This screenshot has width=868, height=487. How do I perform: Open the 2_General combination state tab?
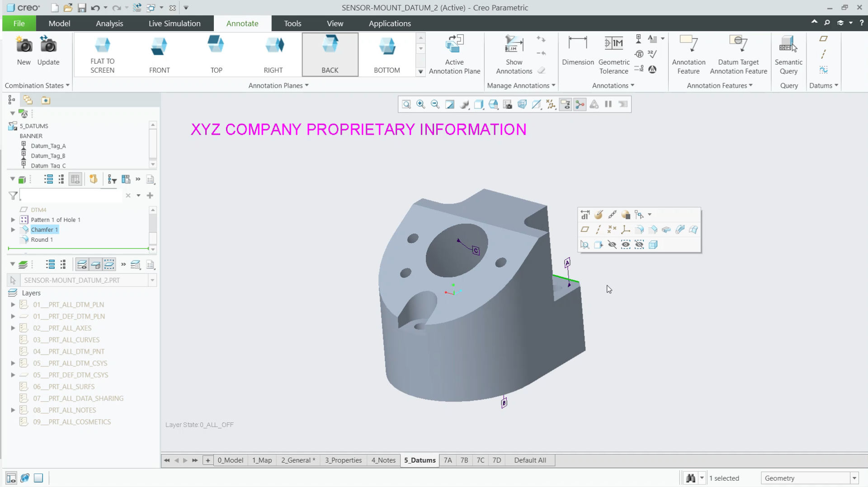pos(298,460)
